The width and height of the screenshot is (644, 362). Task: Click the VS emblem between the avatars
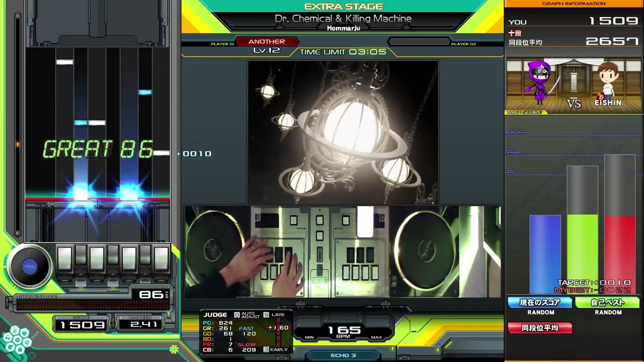(574, 104)
